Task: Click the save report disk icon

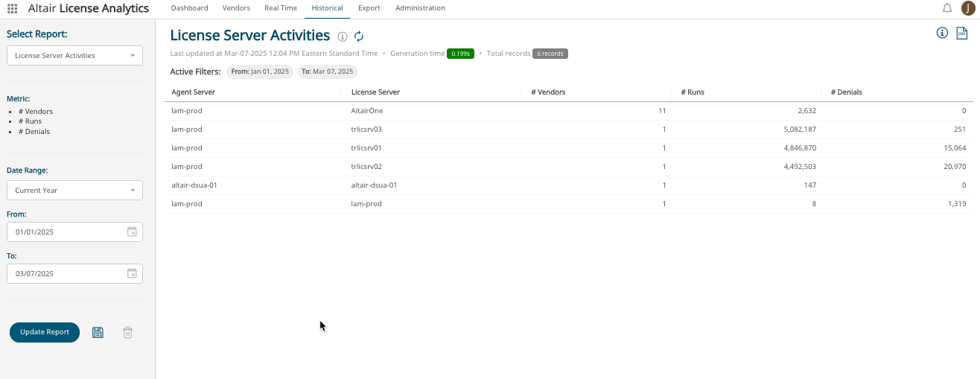Action: point(98,332)
